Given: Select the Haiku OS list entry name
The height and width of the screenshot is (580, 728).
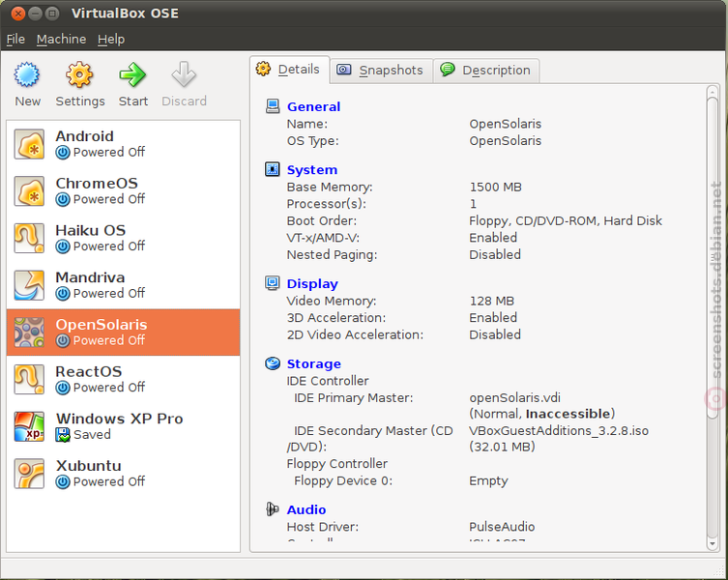Looking at the screenshot, I should pos(91,230).
